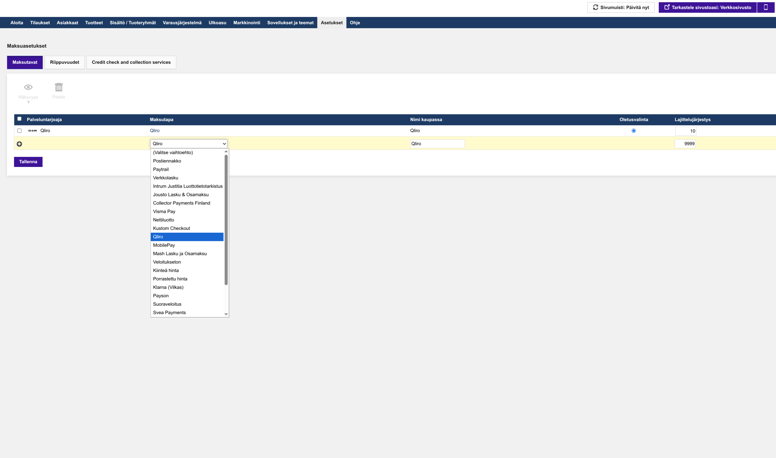Open mobile preview with the phone icon
The width and height of the screenshot is (776, 458).
[x=766, y=7]
